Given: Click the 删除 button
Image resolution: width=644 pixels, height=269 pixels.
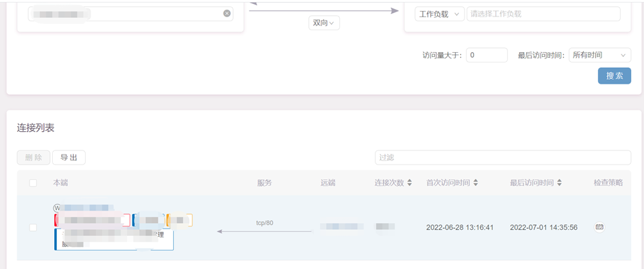Looking at the screenshot, I should pos(34,158).
